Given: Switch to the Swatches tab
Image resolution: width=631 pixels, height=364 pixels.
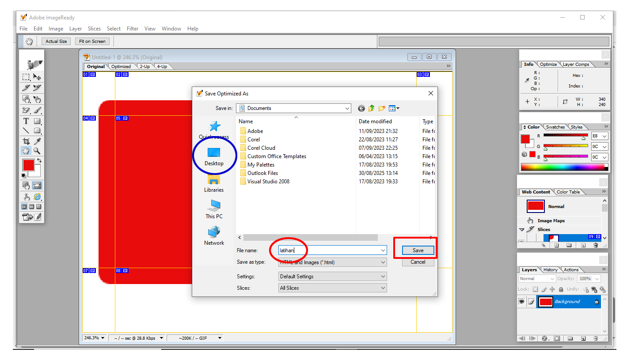Looking at the screenshot, I should pyautogui.click(x=555, y=127).
